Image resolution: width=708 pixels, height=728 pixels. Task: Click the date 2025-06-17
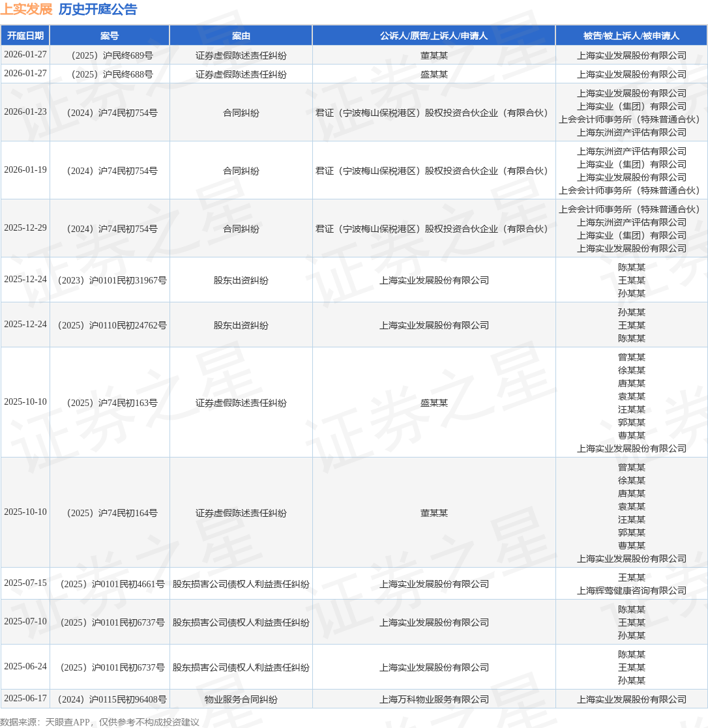coord(25,699)
